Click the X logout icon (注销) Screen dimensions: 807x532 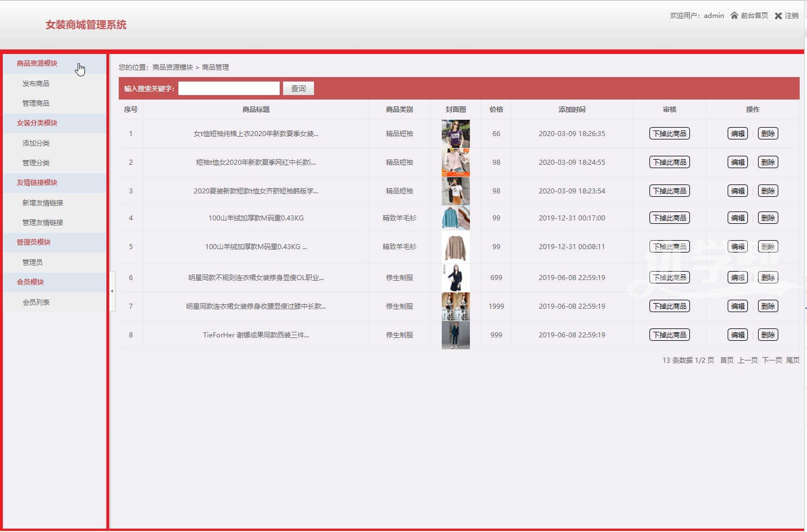tap(778, 16)
